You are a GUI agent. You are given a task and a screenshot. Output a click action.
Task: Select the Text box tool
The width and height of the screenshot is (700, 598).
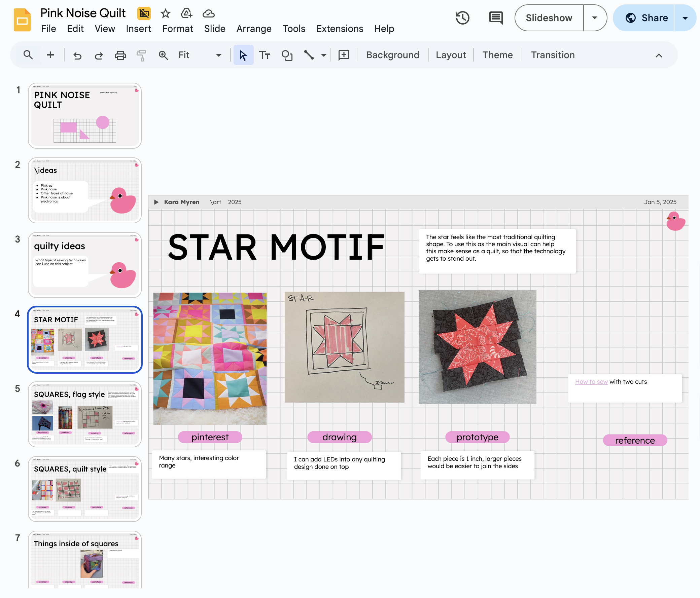264,55
